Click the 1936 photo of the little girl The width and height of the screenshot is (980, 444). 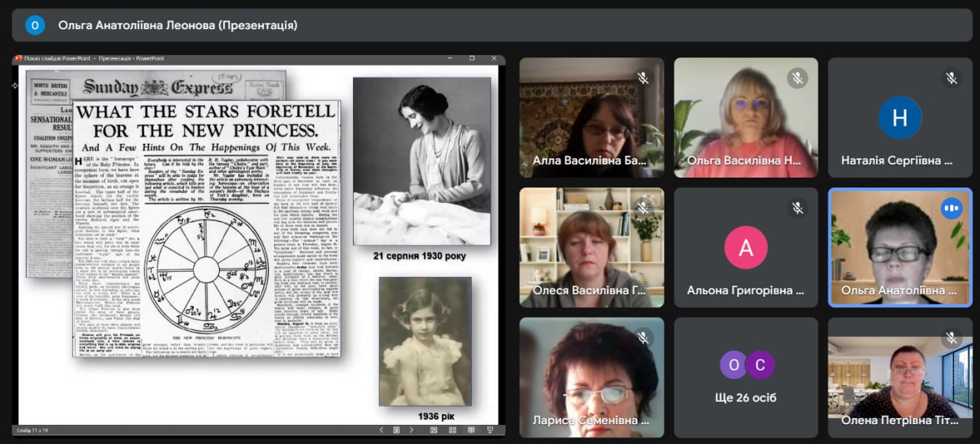(x=425, y=341)
